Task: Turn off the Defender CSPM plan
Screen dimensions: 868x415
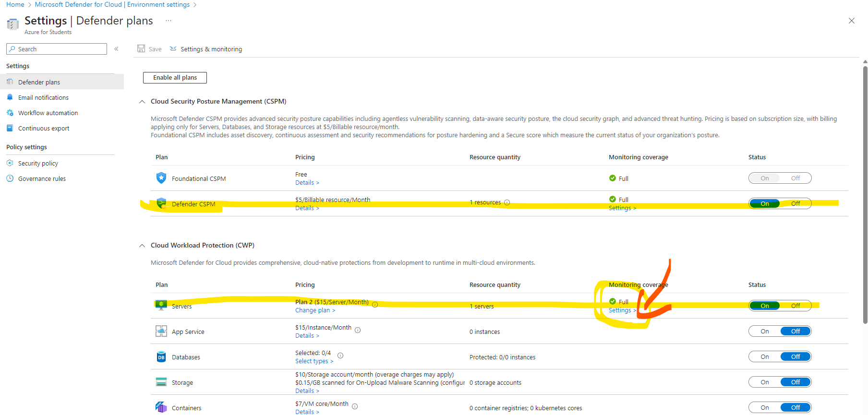Action: coord(796,203)
